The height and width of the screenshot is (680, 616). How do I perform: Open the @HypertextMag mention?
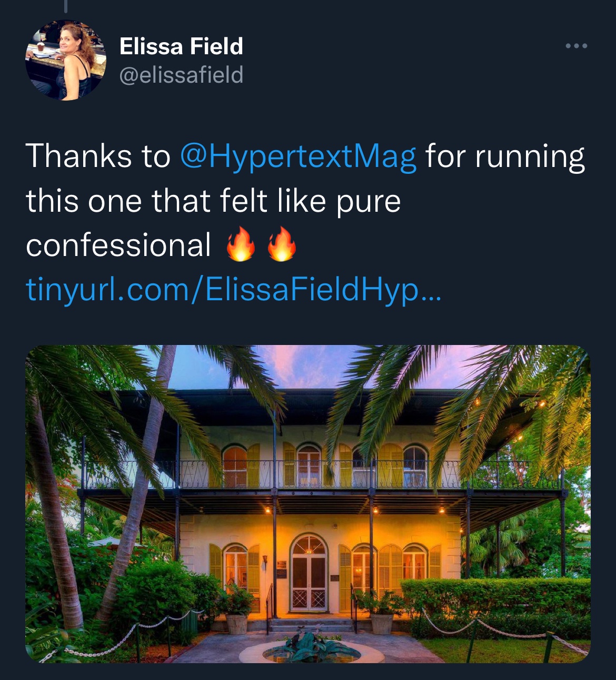click(298, 156)
